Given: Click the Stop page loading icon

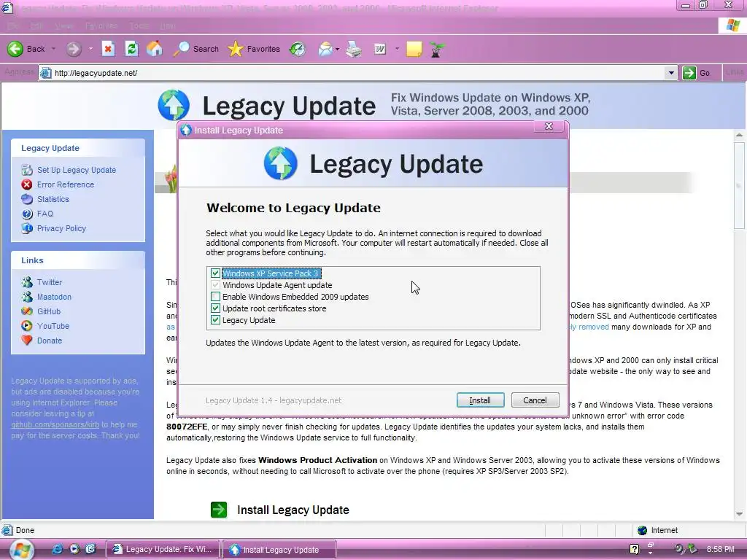Looking at the screenshot, I should click(108, 49).
